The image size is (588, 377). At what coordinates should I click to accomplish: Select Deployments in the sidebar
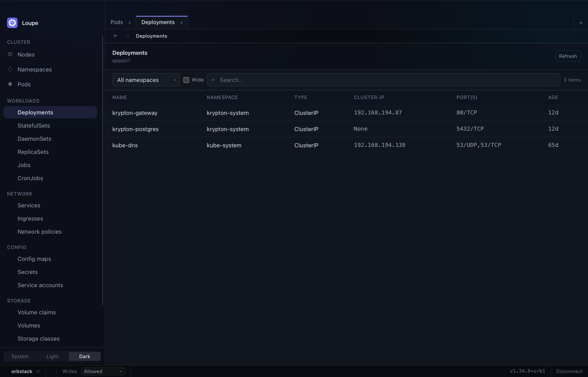(50, 112)
